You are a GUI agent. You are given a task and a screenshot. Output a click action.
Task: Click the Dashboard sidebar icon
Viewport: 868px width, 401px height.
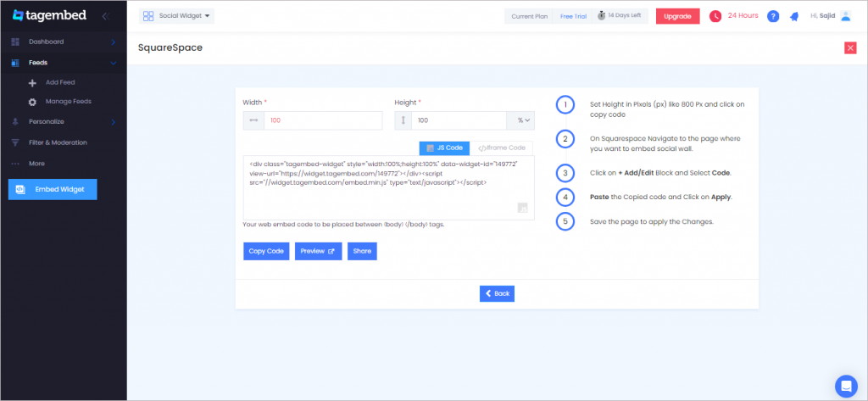coord(15,42)
